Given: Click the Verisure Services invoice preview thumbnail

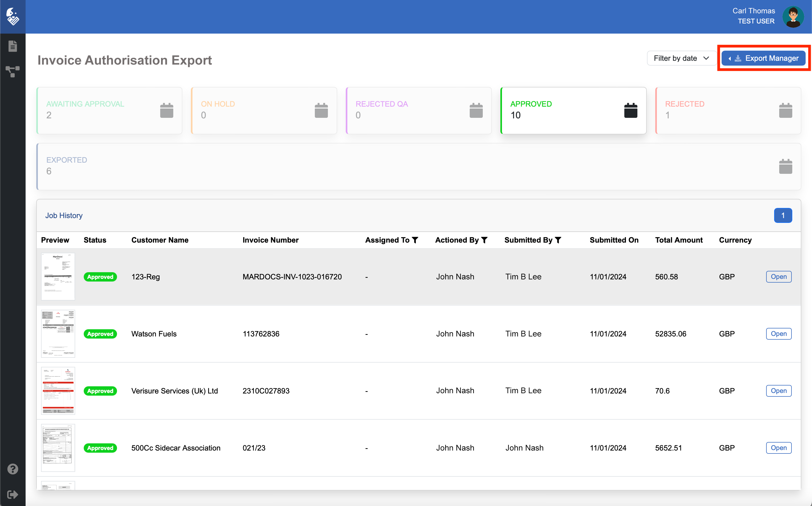Looking at the screenshot, I should coord(58,391).
